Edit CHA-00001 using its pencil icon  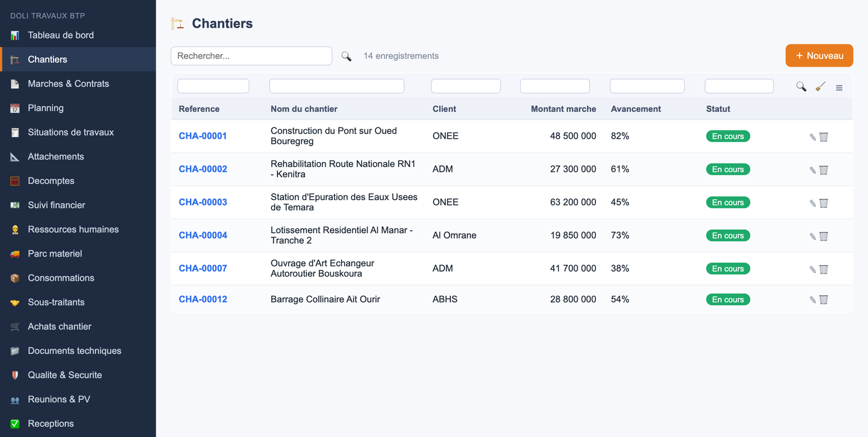pos(813,137)
